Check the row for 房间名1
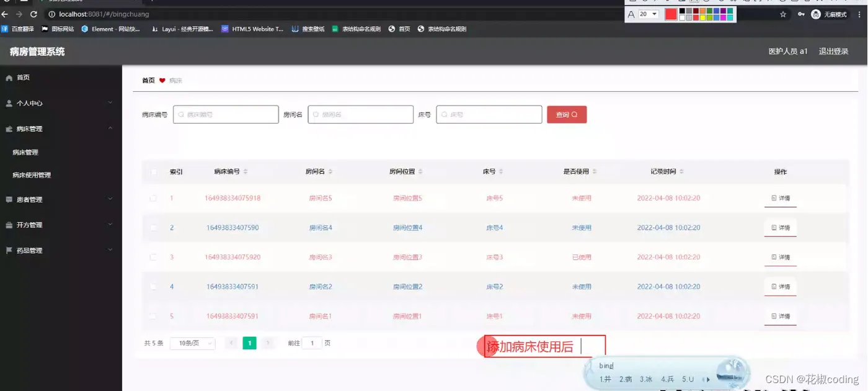868x391 pixels. coord(153,317)
